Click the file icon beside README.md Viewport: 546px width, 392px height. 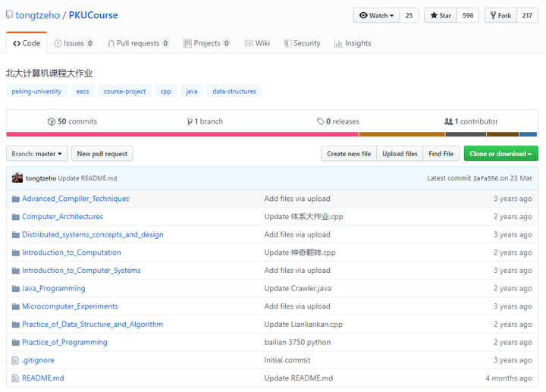click(x=15, y=378)
